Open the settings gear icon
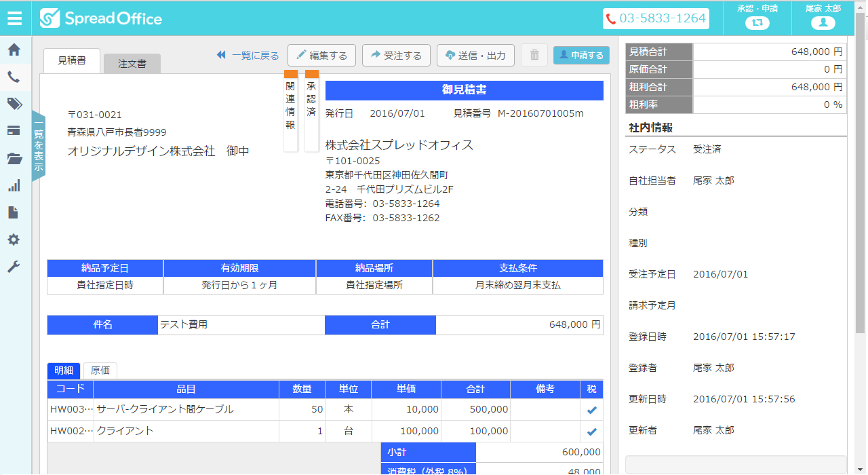The width and height of the screenshot is (868, 475). pos(14,240)
